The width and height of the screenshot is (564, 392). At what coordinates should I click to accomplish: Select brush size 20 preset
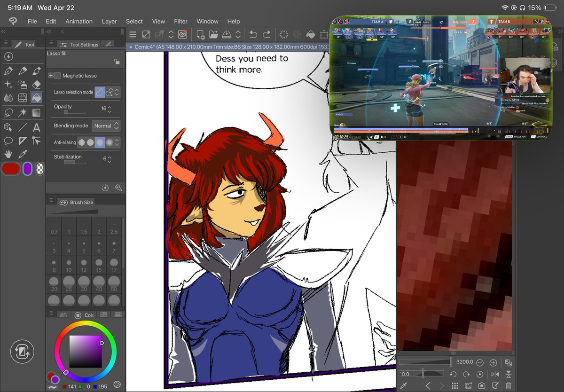pyautogui.click(x=54, y=283)
